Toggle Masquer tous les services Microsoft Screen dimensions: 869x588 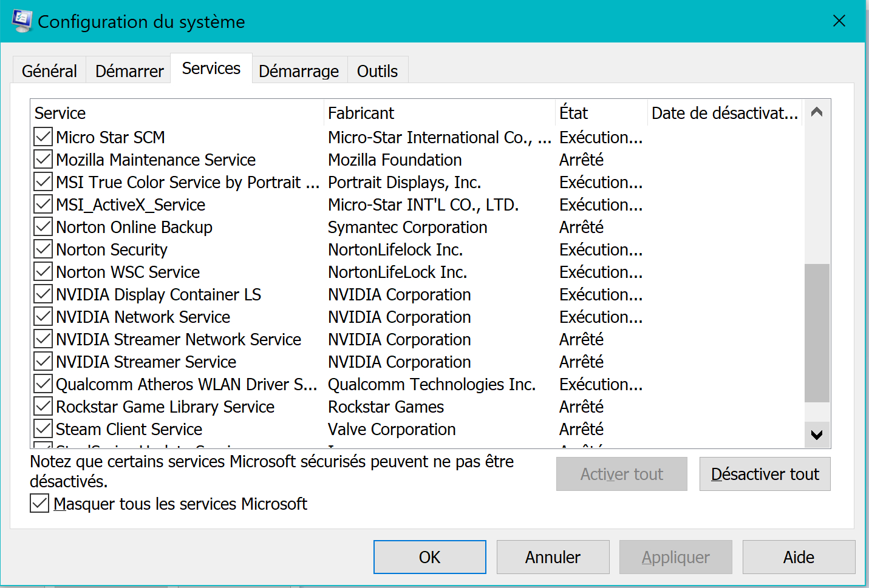click(x=39, y=504)
